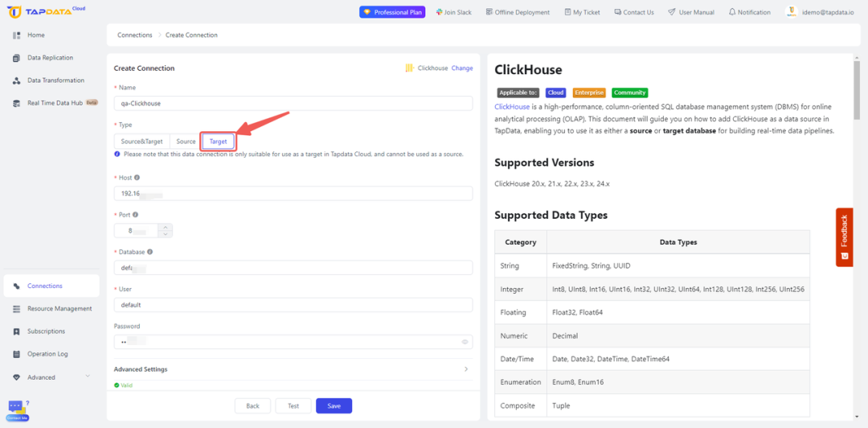Click the green Valid status text
Viewport: 868px width, 428px height.
click(x=127, y=385)
